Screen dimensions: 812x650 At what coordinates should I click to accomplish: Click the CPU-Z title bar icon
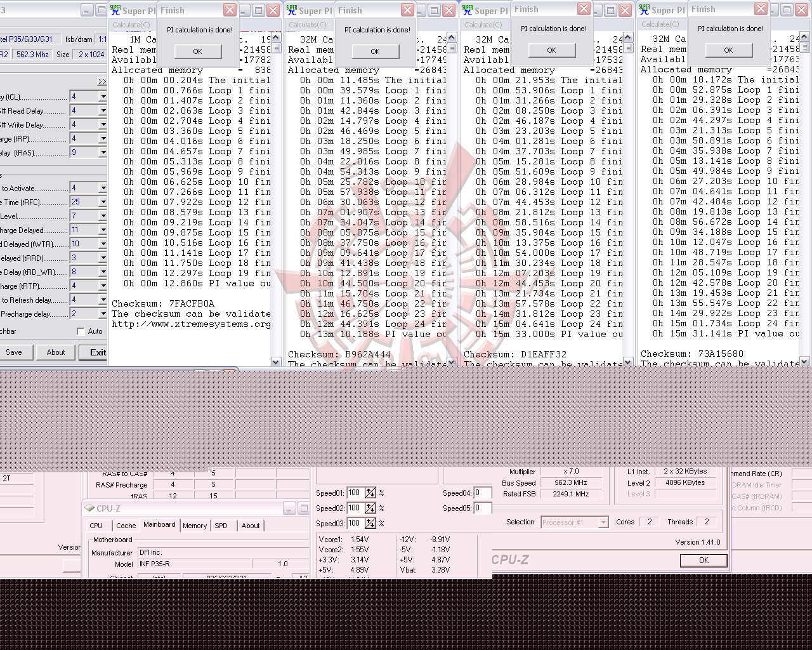click(x=89, y=508)
